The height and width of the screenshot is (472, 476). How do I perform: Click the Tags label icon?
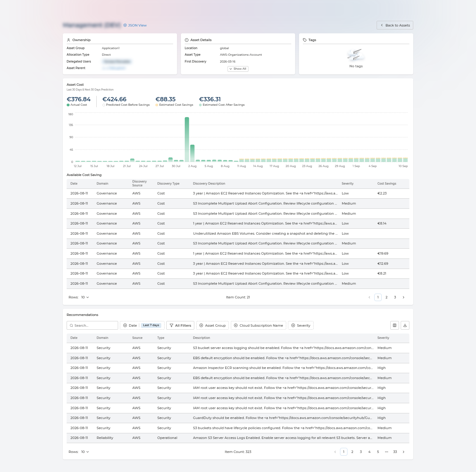coord(305,40)
